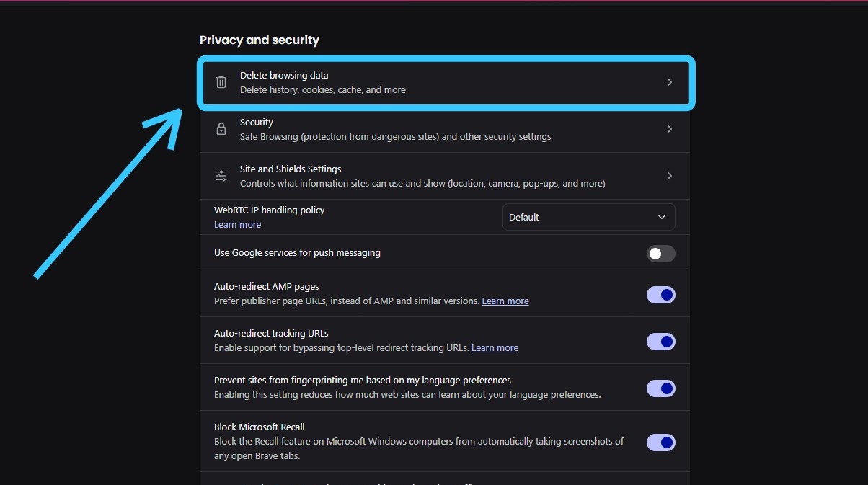Click the chevron on Site and Shields Settings row
868x485 pixels.
[x=669, y=176]
